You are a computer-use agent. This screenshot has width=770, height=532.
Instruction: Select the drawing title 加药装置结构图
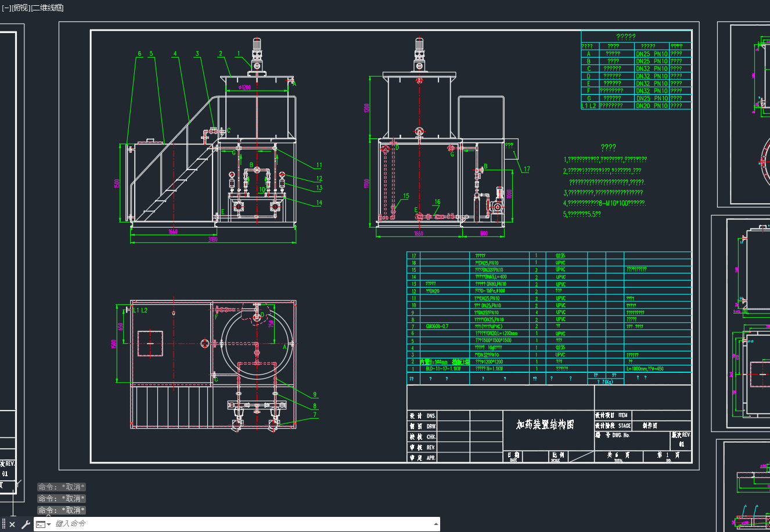pos(545,425)
